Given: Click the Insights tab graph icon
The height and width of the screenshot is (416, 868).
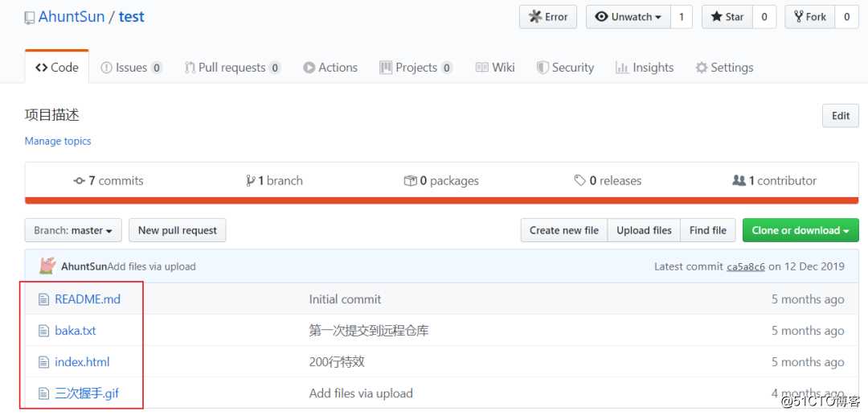Looking at the screenshot, I should point(622,68).
